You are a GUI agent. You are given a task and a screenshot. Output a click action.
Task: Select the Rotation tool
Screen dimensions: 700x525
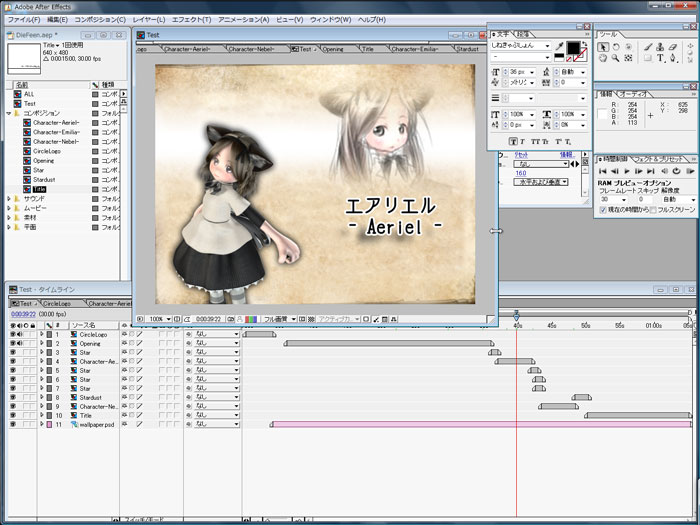[616, 47]
